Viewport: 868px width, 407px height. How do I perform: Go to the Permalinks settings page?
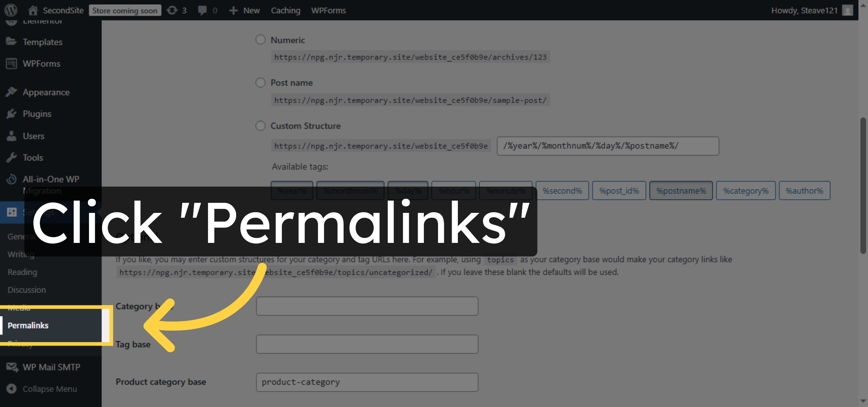[28, 325]
